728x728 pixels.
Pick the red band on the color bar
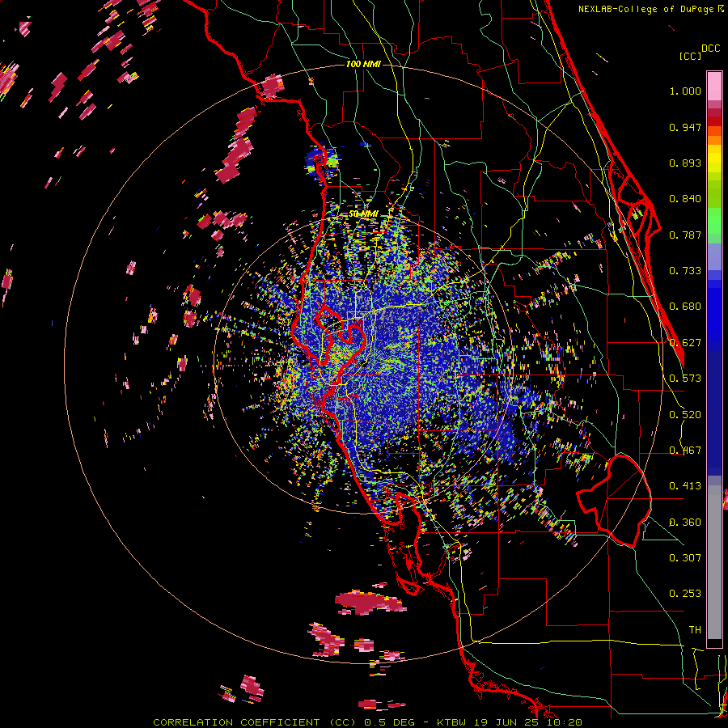click(714, 121)
